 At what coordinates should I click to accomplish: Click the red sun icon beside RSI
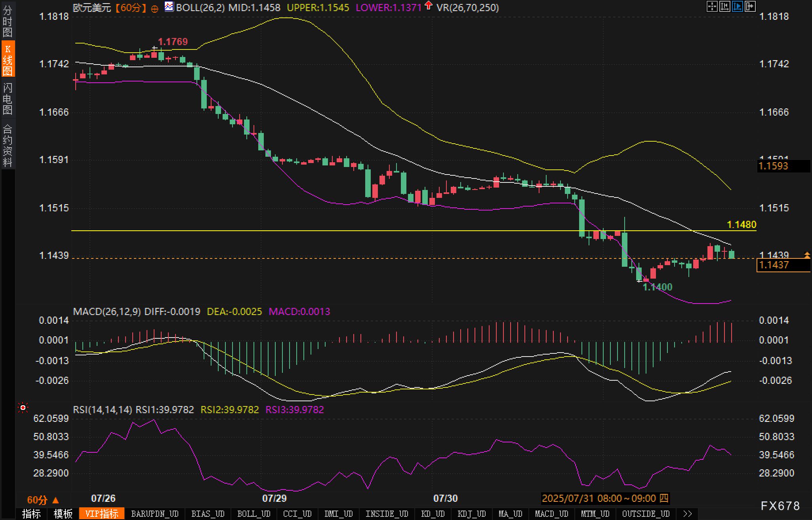(23, 408)
